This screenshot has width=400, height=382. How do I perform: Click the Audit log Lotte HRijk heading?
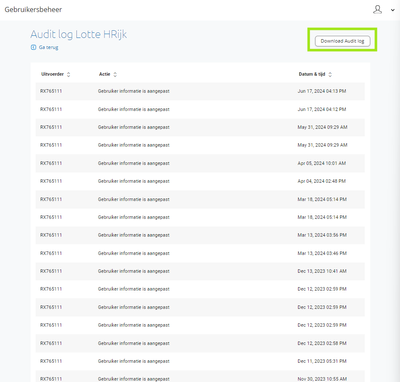(79, 34)
